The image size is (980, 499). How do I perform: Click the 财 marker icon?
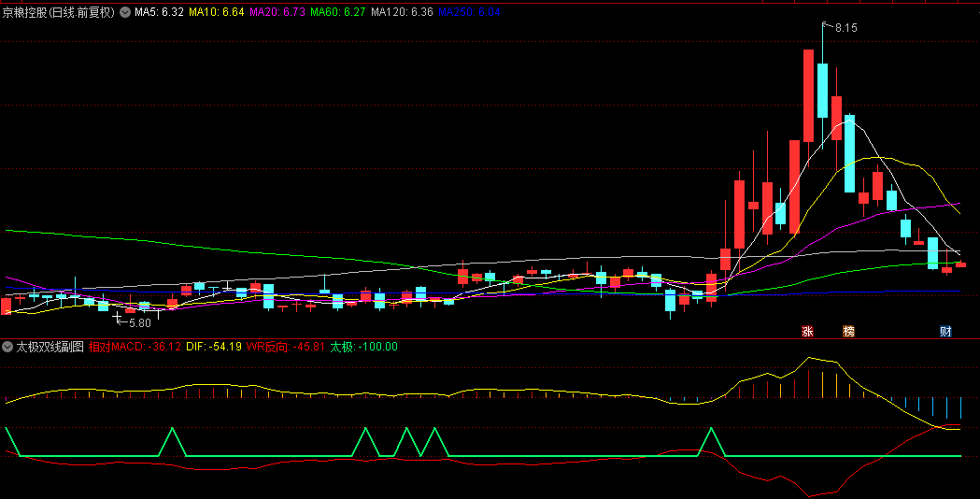[945, 332]
